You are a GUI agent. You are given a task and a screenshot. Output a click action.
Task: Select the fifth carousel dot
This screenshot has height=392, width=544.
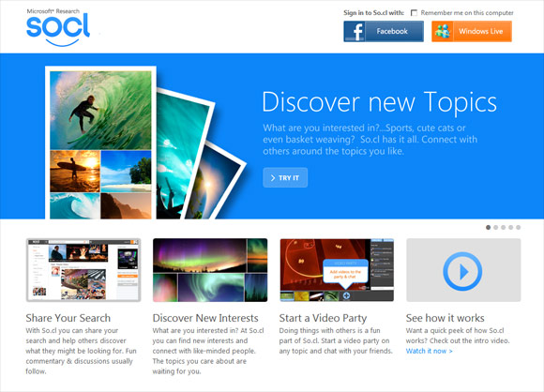pyautogui.click(x=519, y=228)
